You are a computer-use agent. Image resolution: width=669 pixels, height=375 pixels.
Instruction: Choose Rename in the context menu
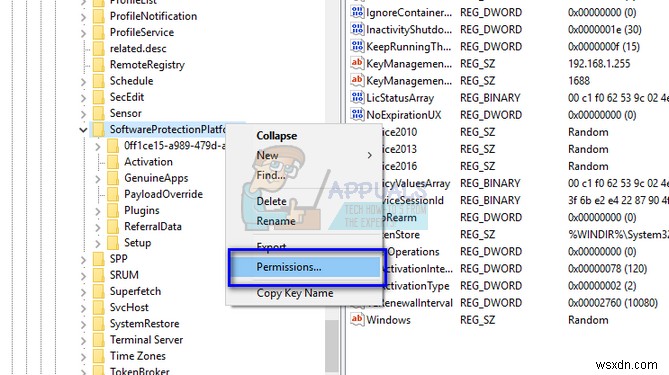pos(276,221)
